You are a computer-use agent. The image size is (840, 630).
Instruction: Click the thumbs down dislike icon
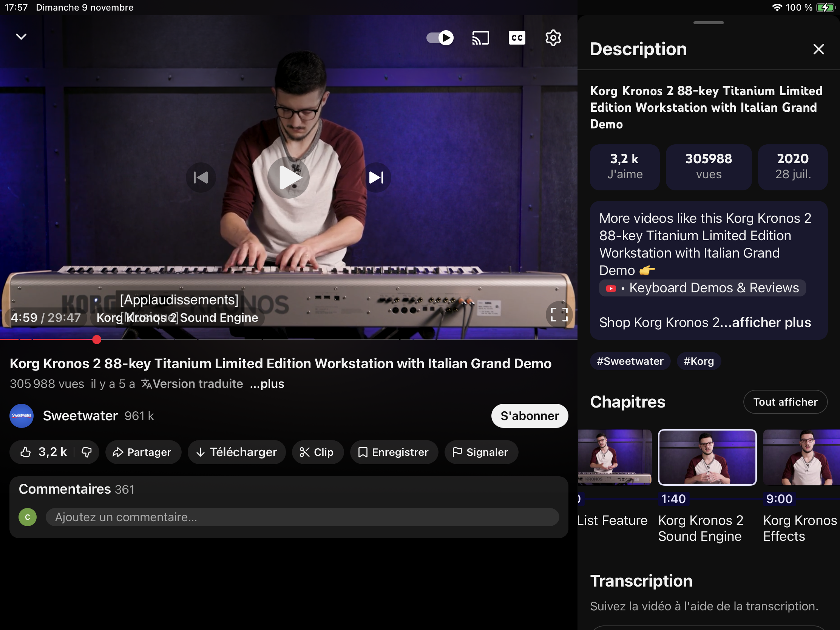pyautogui.click(x=87, y=452)
